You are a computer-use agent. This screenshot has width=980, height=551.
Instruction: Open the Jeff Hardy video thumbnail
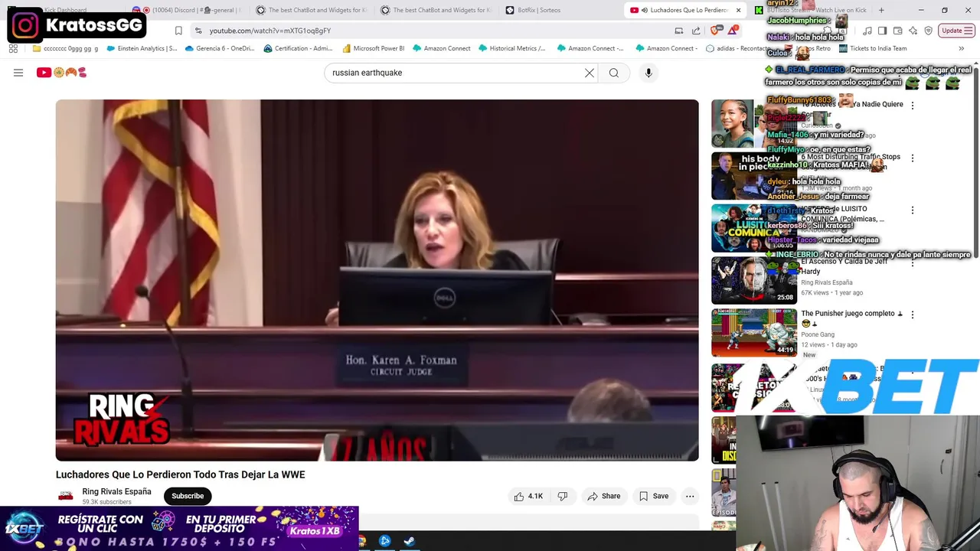[754, 280]
